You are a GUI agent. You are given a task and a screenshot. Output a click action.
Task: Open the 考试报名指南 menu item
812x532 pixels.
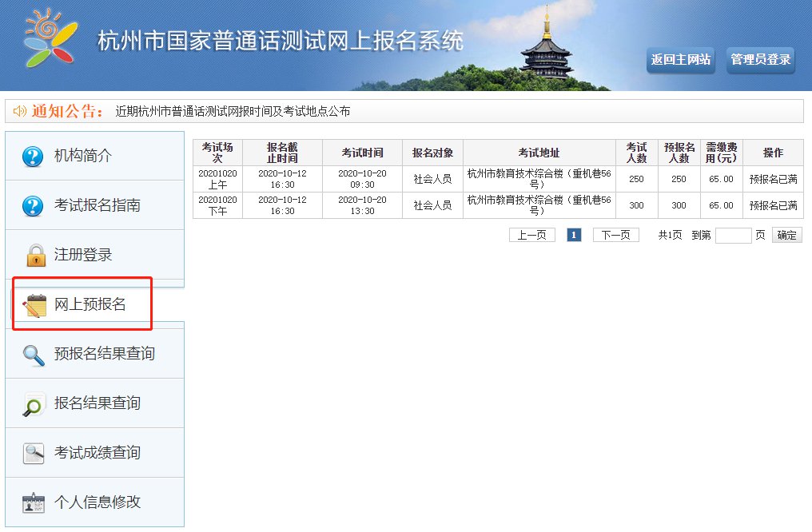click(95, 205)
